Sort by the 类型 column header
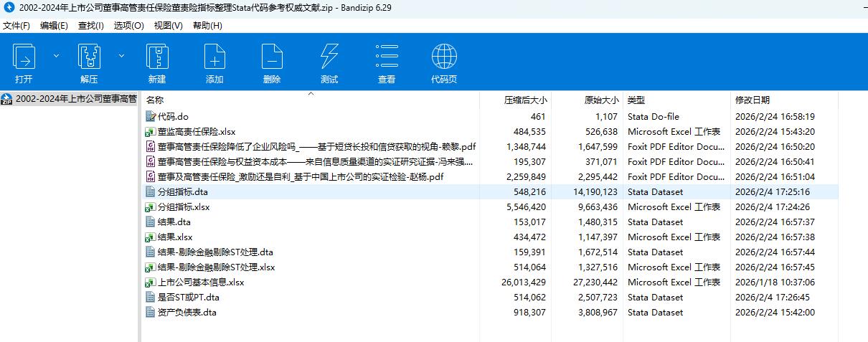Screen dimensions: 868x342 pyautogui.click(x=636, y=100)
